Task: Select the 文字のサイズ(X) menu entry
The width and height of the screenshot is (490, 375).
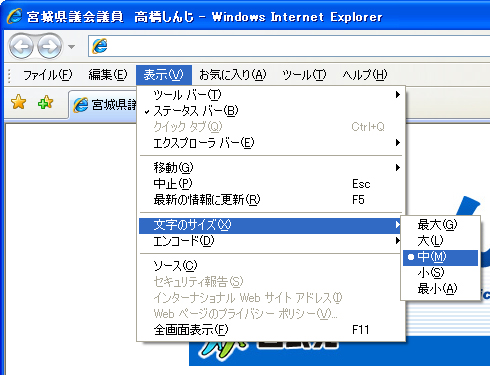Action: pyautogui.click(x=271, y=225)
